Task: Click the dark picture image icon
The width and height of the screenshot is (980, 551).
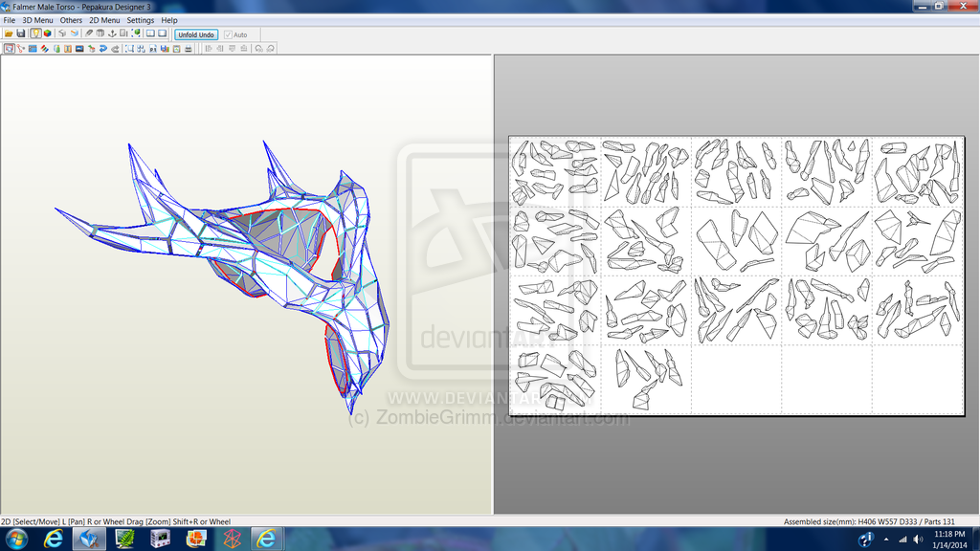Action: [79, 49]
